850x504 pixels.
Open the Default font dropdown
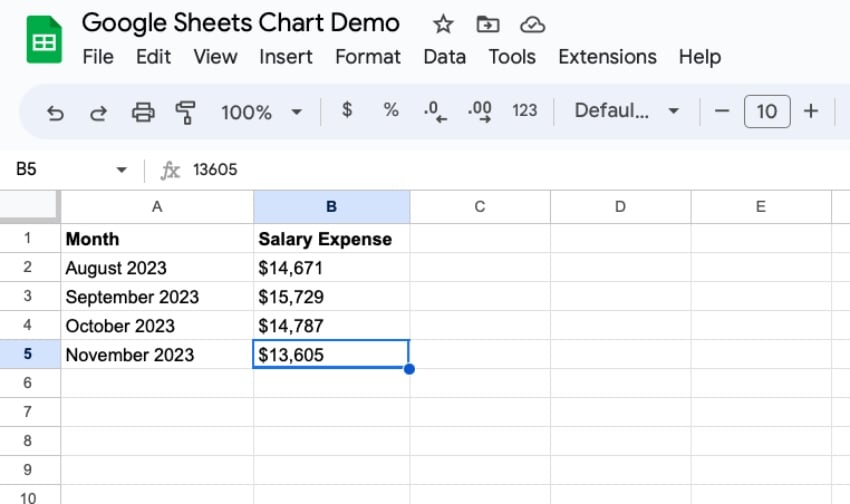click(x=627, y=111)
